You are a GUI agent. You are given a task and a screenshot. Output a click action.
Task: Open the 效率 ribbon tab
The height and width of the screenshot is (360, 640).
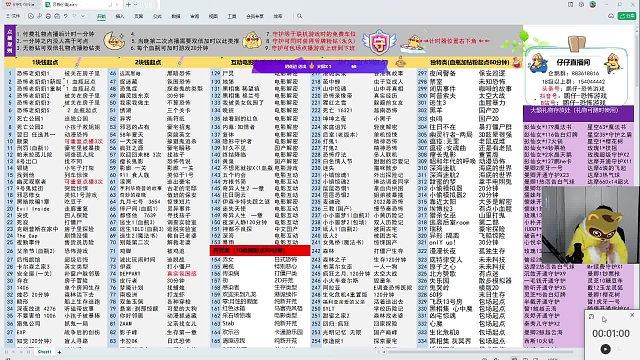tap(278, 16)
